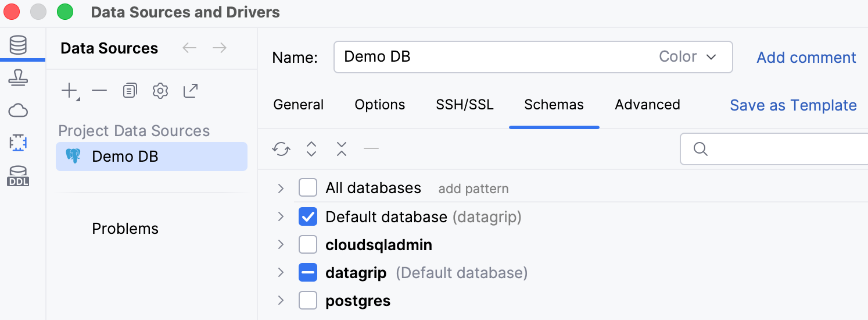Expand the postgres database node
This screenshot has height=320, width=868.
coord(281,300)
